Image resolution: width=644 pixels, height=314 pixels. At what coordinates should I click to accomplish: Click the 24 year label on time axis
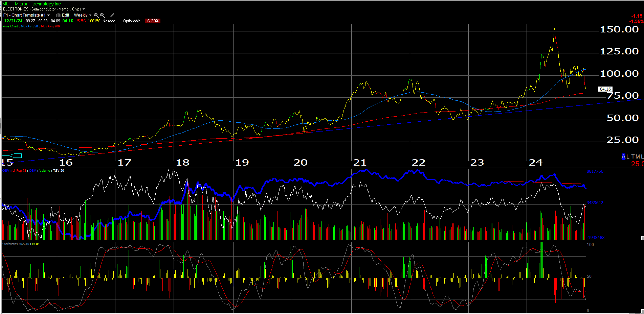coord(536,163)
